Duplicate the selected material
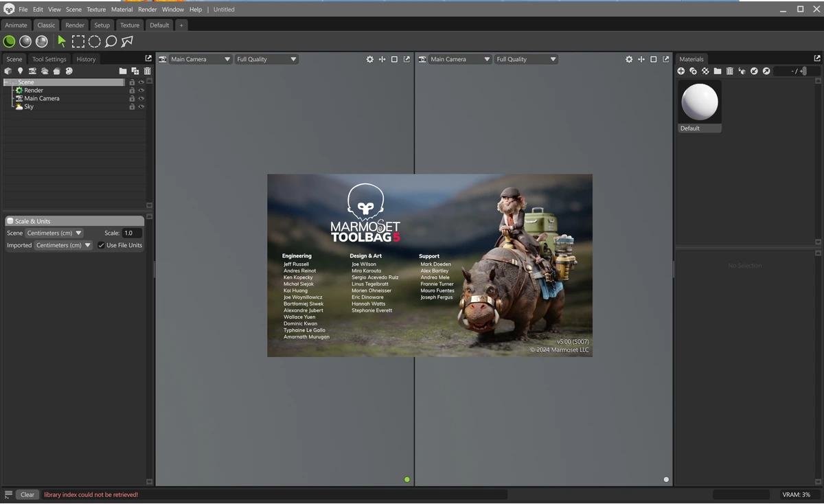This screenshot has width=824, height=504. coord(693,71)
